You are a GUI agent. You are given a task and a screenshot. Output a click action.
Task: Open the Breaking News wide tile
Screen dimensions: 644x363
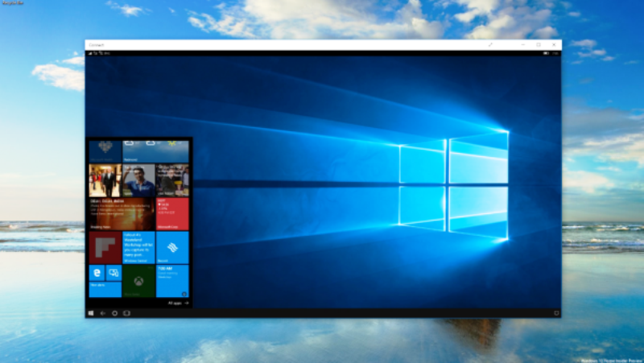click(x=122, y=214)
